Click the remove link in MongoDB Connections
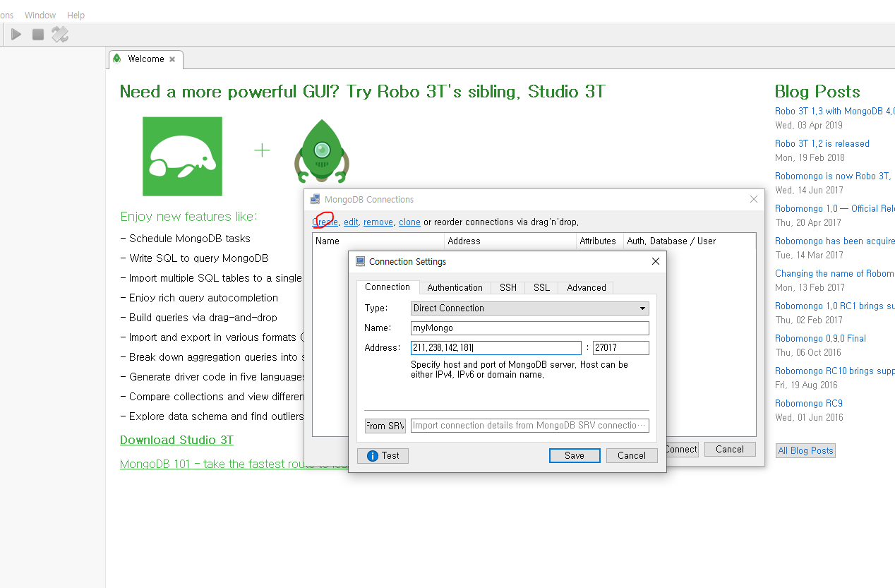Viewport: 895px width, 588px height. [378, 222]
